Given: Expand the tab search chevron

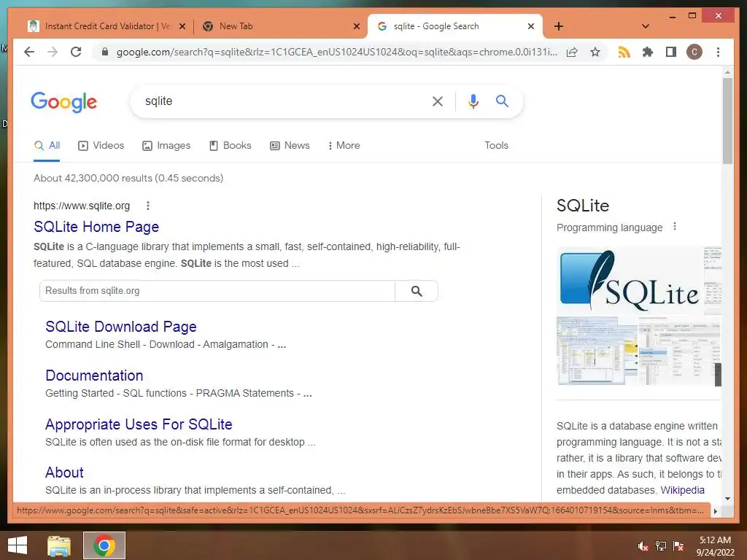Looking at the screenshot, I should point(645,26).
